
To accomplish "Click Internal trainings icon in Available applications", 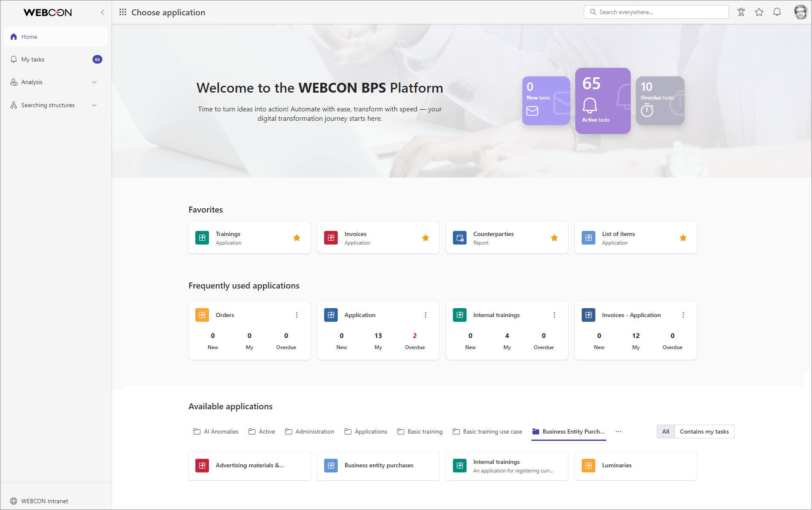I will [460, 465].
